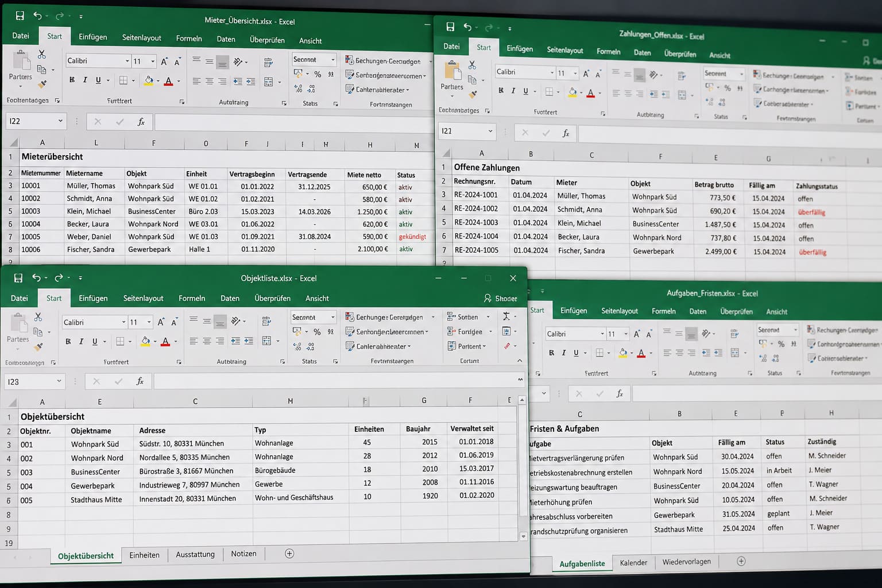Toggle italic in Objektliste ribbon
Screen dimensions: 882x588
81,342
